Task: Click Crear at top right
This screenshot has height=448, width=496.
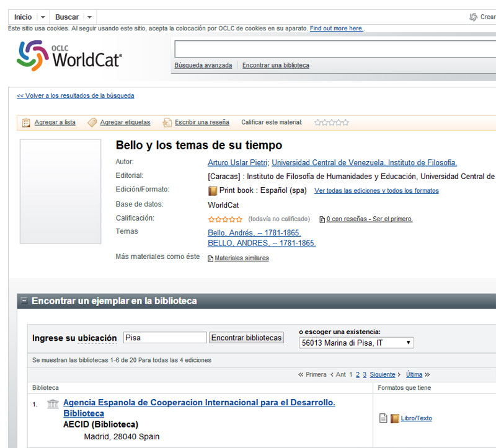Action: click(488, 17)
